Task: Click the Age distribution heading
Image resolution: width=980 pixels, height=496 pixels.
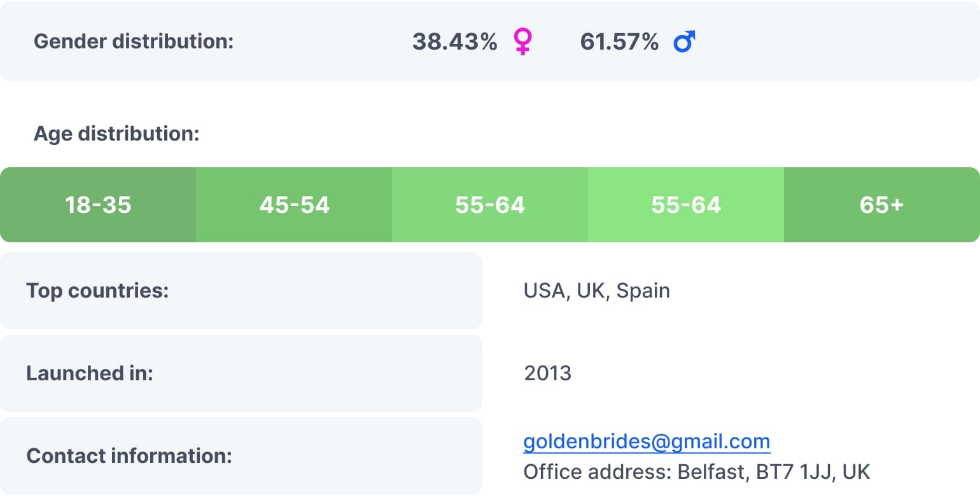Action: tap(116, 134)
